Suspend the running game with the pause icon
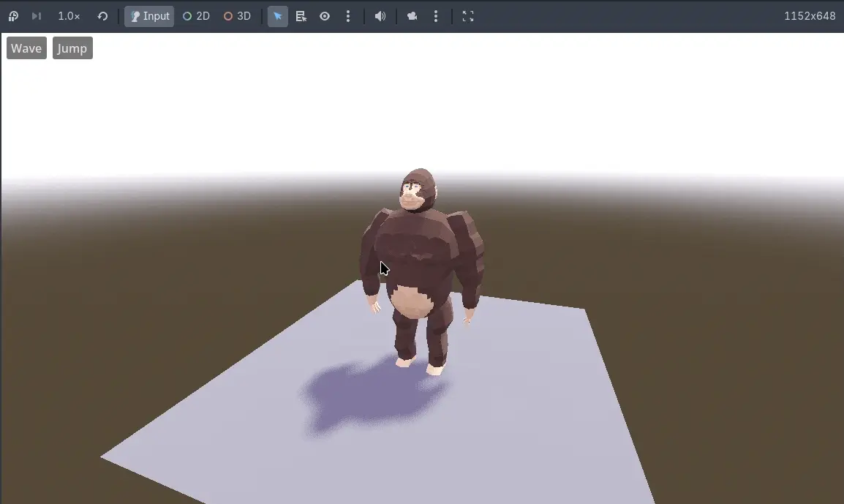The image size is (844, 504). tap(12, 16)
